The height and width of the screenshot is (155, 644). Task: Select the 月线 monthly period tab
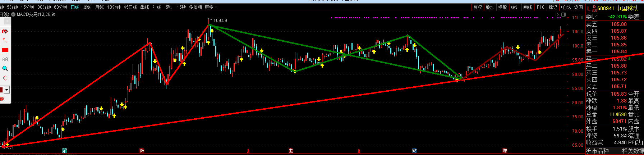[x=100, y=7]
